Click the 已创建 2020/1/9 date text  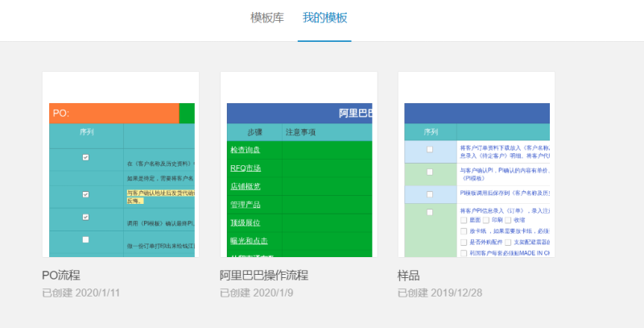tap(256, 293)
